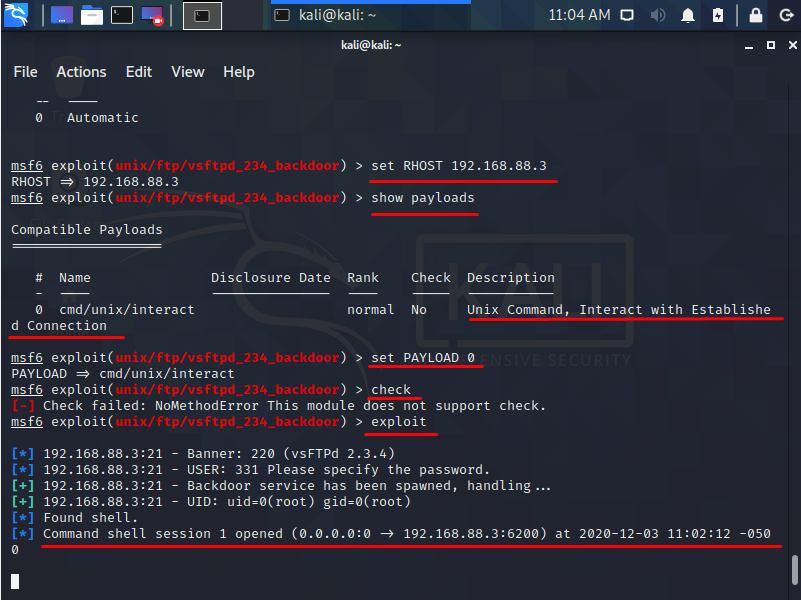Screen dimensions: 801x600
Task: Select the highlighted terminal window button in the panel
Action: (x=202, y=16)
